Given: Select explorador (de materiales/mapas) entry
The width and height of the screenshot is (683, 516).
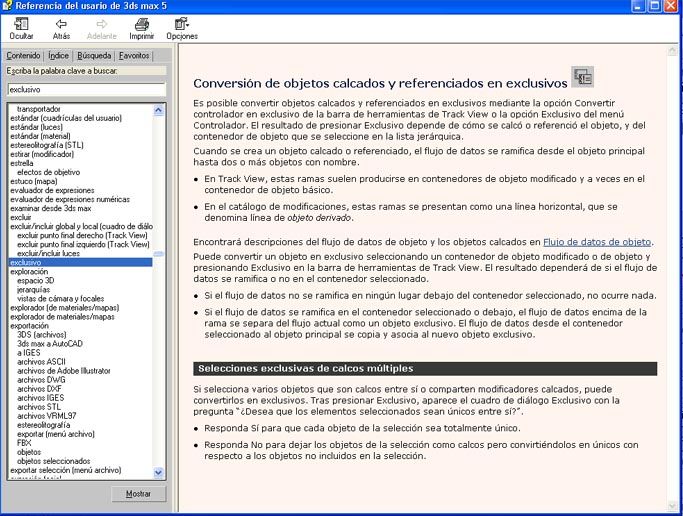Looking at the screenshot, I should point(64,308).
